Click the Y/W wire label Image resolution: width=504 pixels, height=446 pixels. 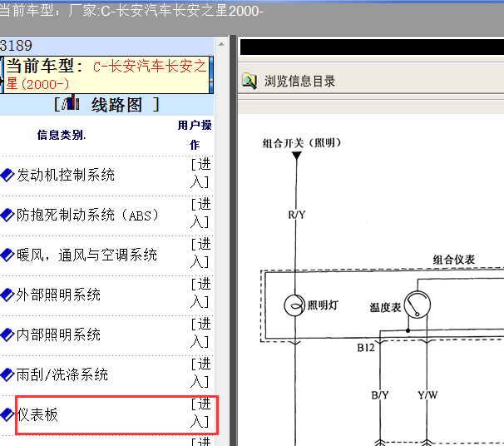tap(427, 395)
